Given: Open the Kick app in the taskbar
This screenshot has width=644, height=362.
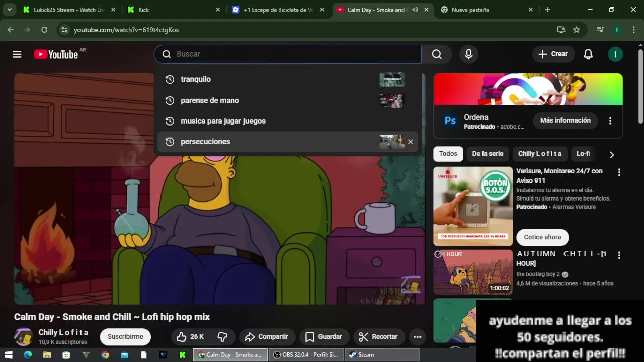Looking at the screenshot, I should (182, 355).
